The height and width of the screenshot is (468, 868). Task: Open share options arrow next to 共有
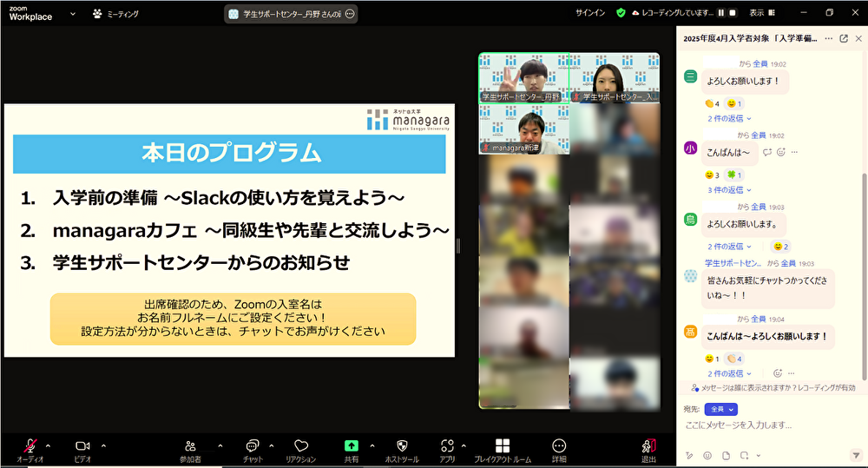point(372,445)
